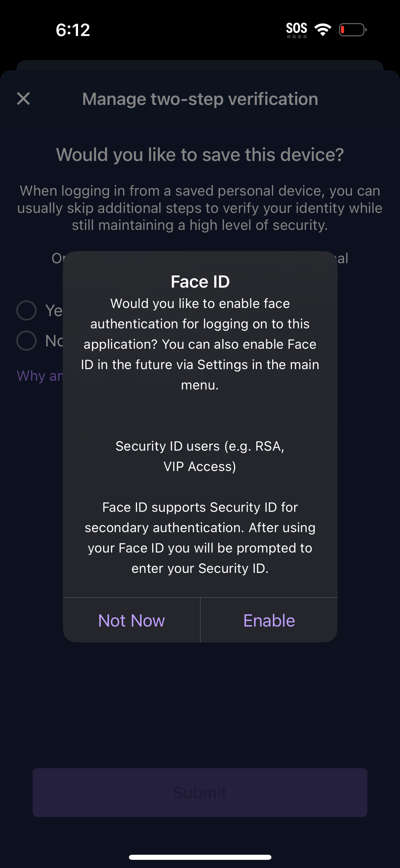The image size is (400, 868).
Task: Tap the 'Manage two-step verification' header title
Action: (200, 99)
